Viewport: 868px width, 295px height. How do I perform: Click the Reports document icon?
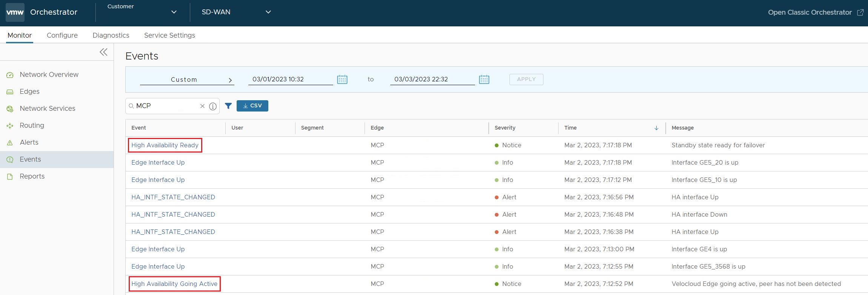[x=10, y=177]
